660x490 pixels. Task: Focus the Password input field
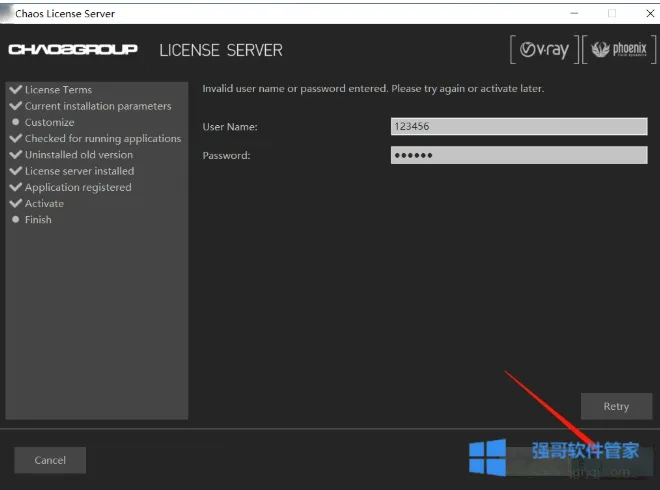click(x=519, y=155)
